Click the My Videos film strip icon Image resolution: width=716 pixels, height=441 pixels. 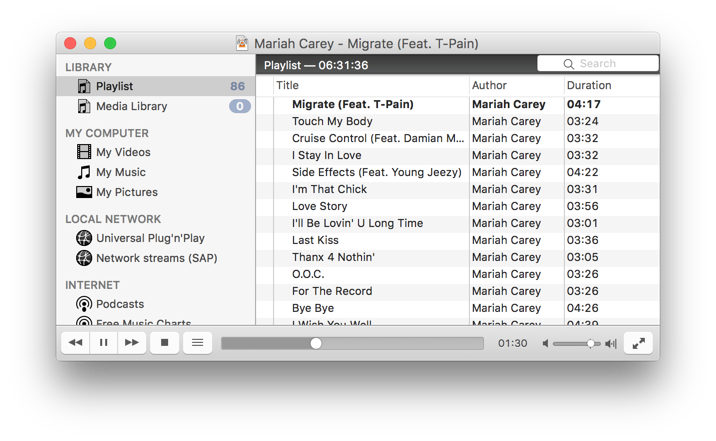[84, 152]
